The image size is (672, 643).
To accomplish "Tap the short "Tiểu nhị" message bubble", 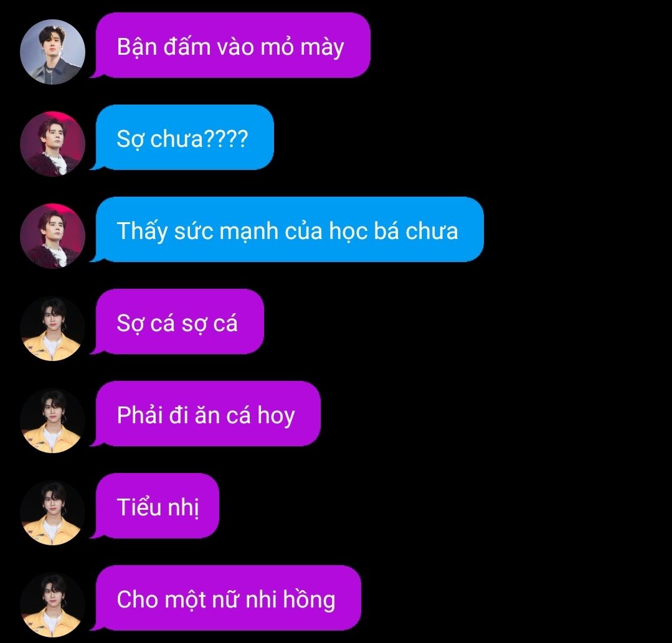I will 154,506.
